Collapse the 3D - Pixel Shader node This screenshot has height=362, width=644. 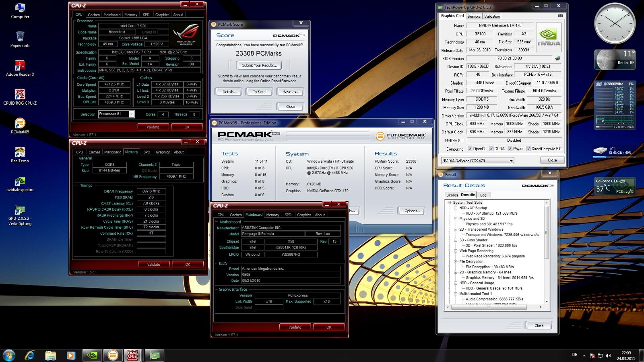456,240
